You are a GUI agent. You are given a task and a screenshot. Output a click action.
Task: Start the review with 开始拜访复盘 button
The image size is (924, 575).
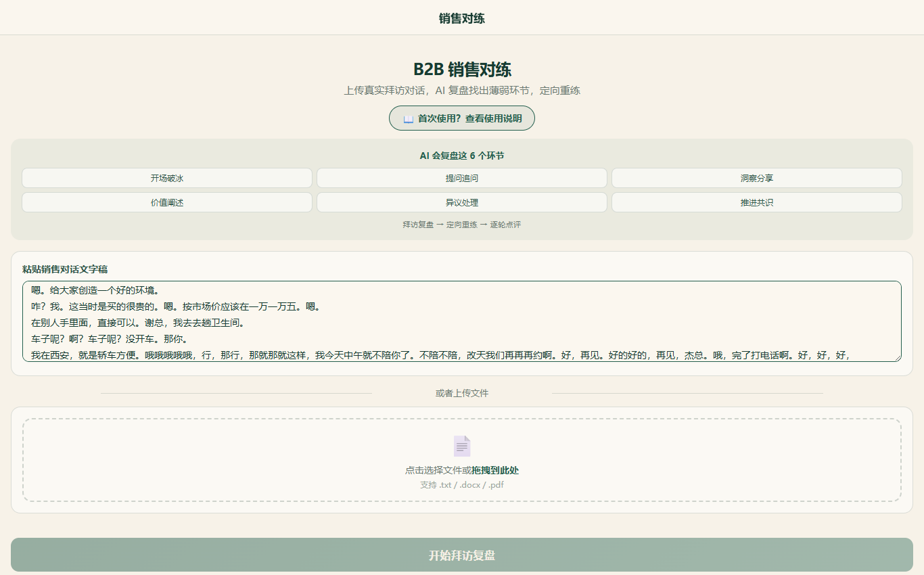pos(462,555)
